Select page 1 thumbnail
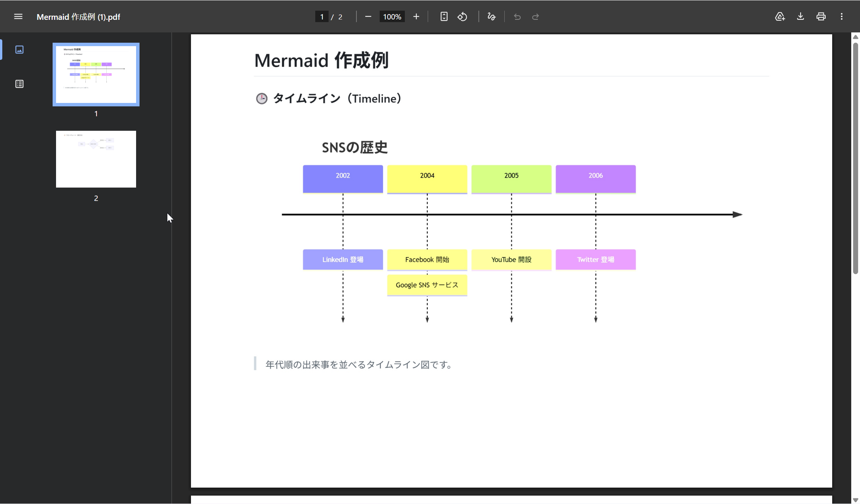This screenshot has width=860, height=504. (x=96, y=74)
